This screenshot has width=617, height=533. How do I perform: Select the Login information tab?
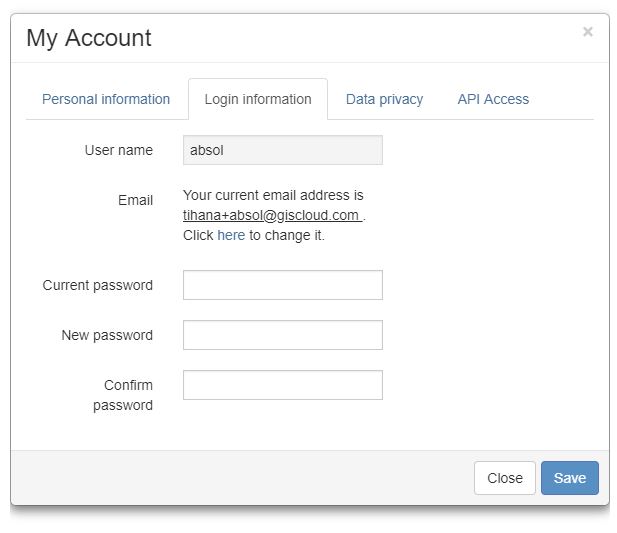click(x=258, y=99)
